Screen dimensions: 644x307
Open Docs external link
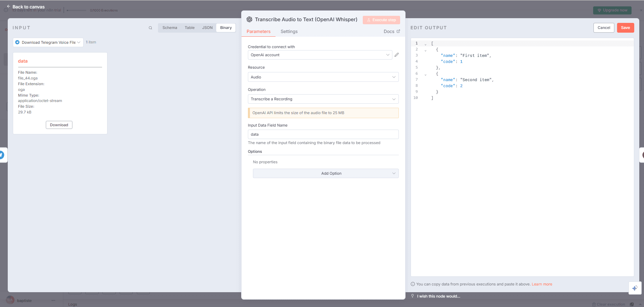[392, 31]
